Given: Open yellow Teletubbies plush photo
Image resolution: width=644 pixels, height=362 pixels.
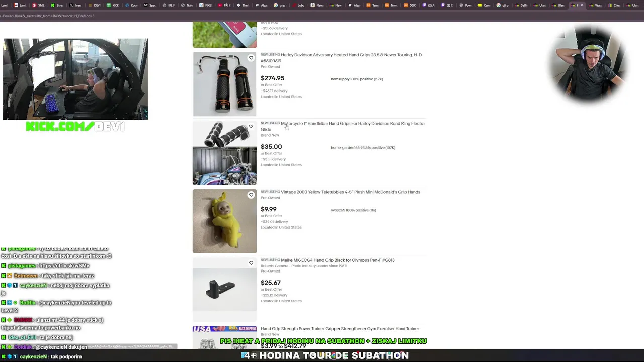Looking at the screenshot, I should click(x=224, y=221).
